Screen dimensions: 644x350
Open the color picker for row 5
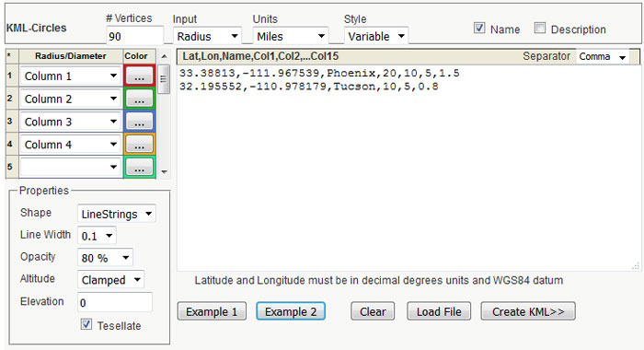139,167
